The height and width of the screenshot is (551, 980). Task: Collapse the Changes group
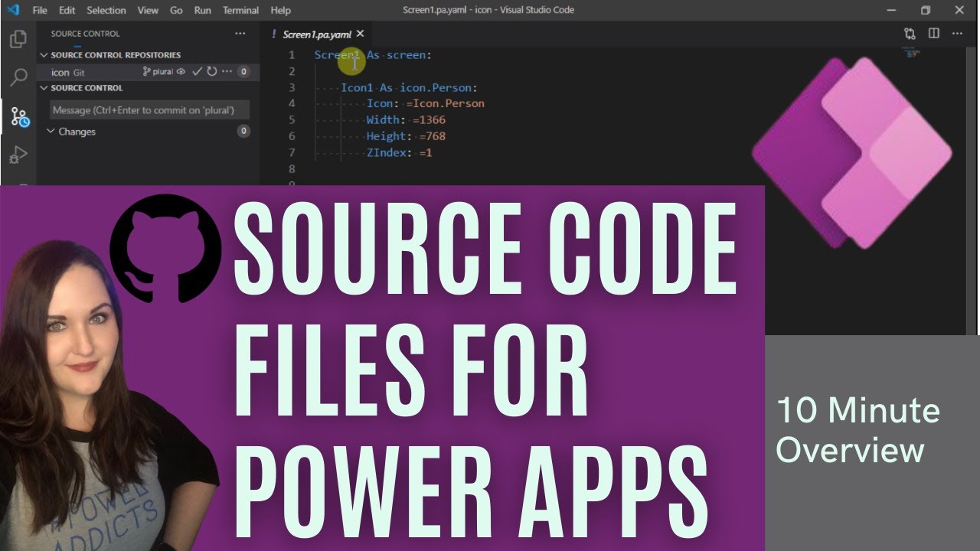pos(51,132)
